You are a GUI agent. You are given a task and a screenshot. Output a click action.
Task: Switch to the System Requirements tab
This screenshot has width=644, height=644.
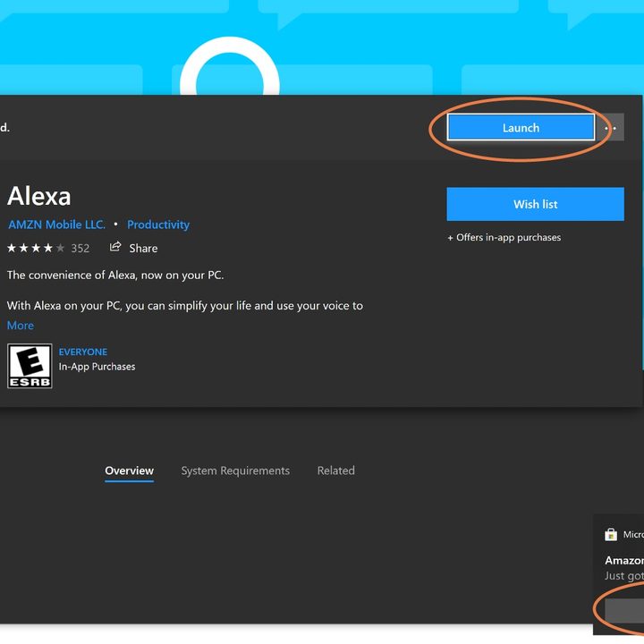click(x=235, y=470)
